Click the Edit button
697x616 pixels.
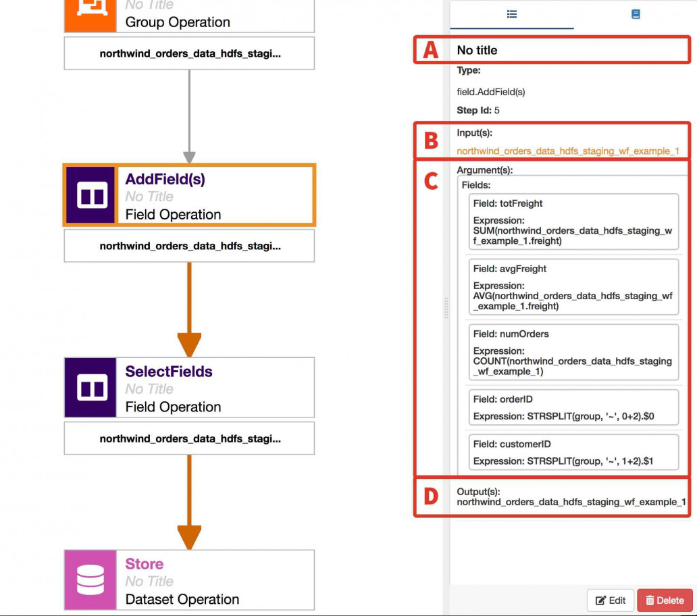coord(611,600)
